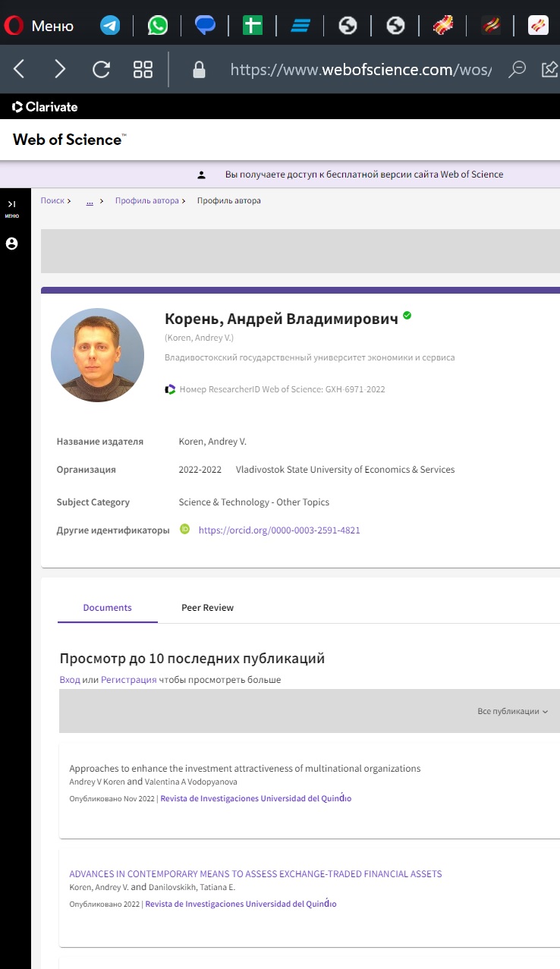
Task: Click the Clarivate logo
Action: pyautogui.click(x=46, y=107)
